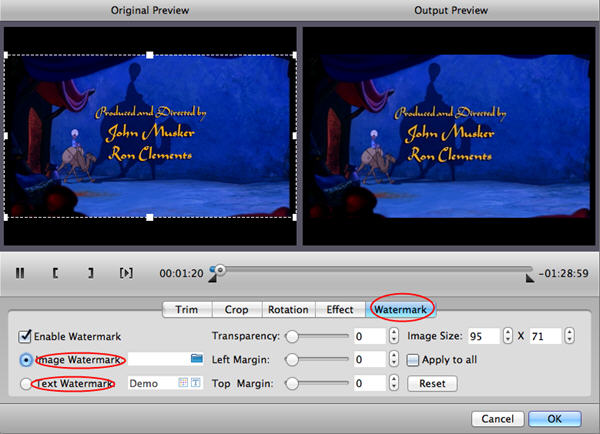Select the Watermark tab
The image size is (600, 434).
(x=400, y=309)
